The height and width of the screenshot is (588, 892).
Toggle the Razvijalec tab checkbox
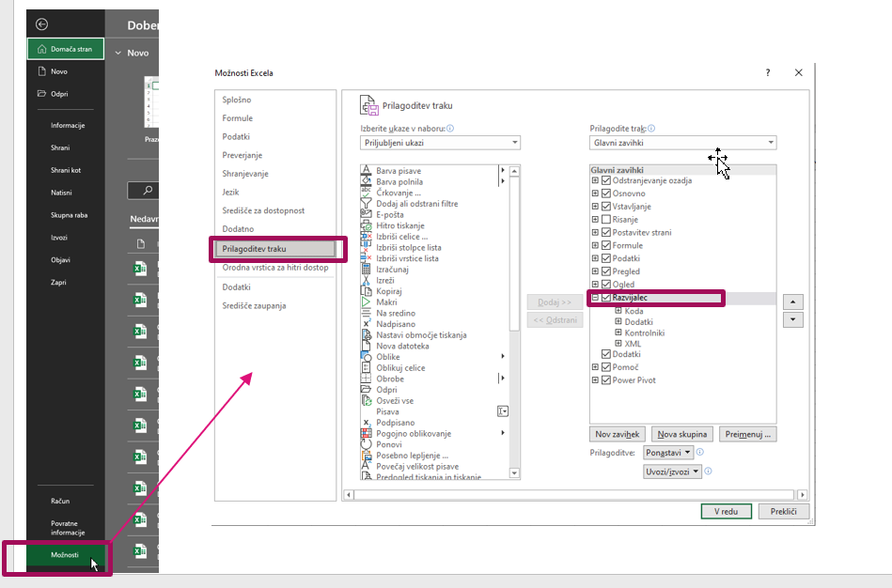tap(606, 298)
